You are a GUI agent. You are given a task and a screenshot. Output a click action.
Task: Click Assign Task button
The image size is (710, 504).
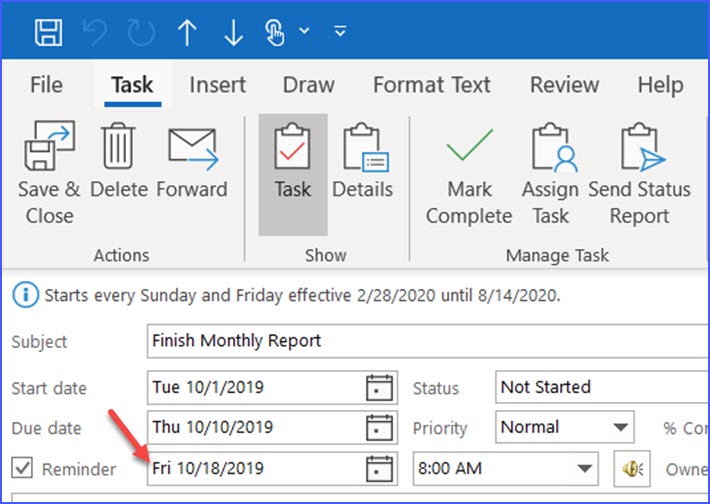(x=550, y=173)
